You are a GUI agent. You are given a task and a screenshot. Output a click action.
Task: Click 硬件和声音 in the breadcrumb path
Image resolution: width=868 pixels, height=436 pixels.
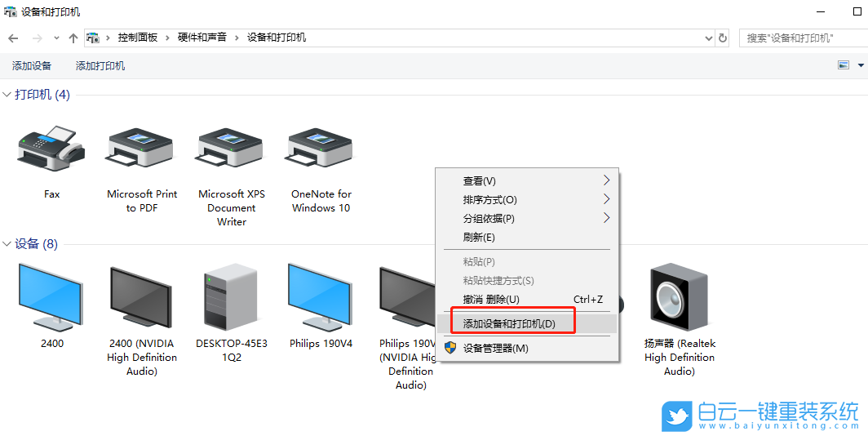[202, 38]
